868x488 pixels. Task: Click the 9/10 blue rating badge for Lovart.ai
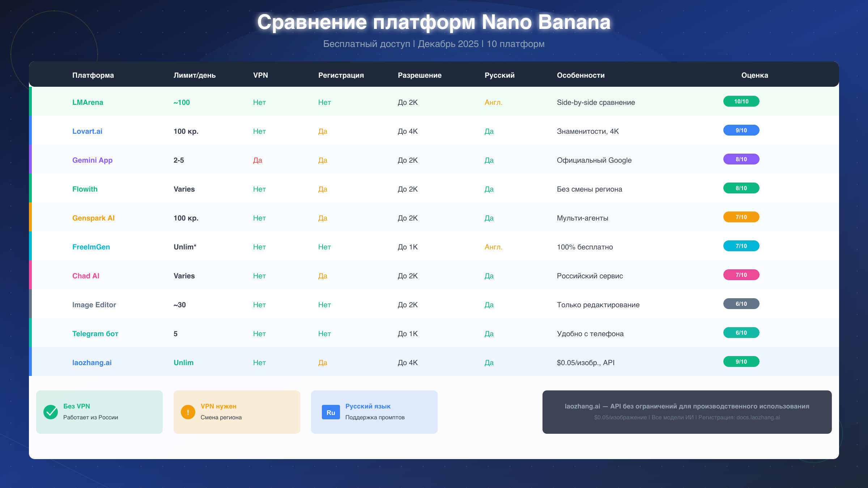point(741,130)
